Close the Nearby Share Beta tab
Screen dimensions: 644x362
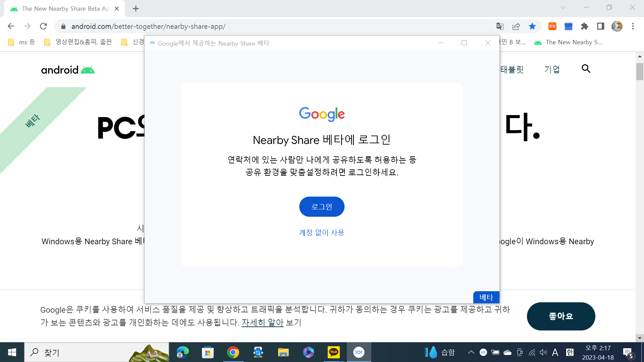pos(117,9)
